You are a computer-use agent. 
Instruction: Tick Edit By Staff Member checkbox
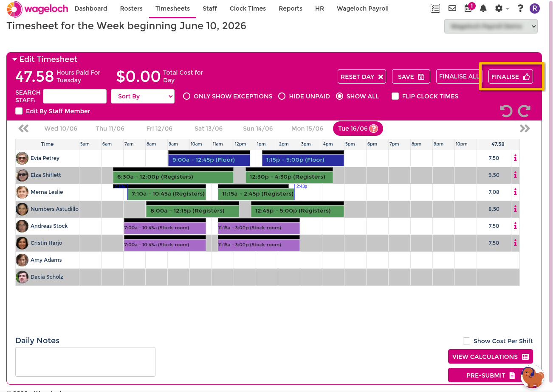coord(19,111)
